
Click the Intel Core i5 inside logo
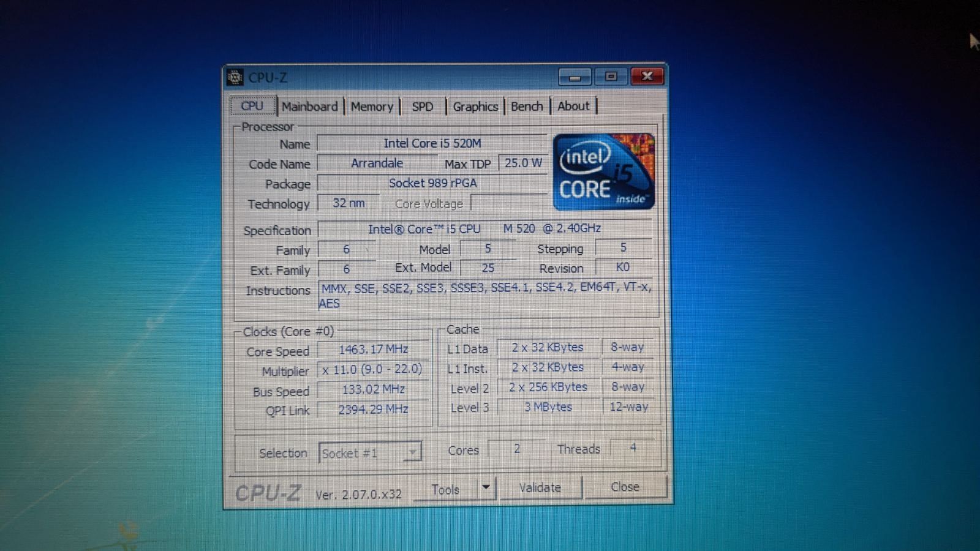[604, 171]
